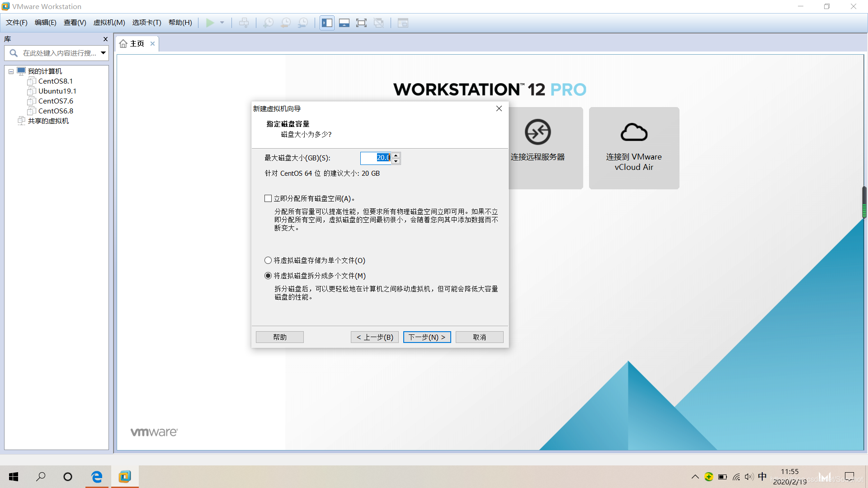Click the < 上一步(B) button
Viewport: 868px width, 488px height.
(x=375, y=337)
